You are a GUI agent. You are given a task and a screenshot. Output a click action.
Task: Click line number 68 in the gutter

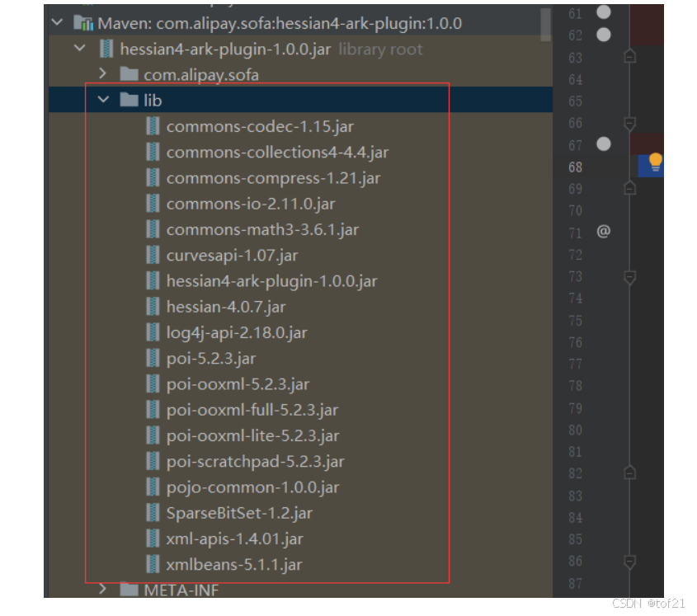(x=575, y=167)
